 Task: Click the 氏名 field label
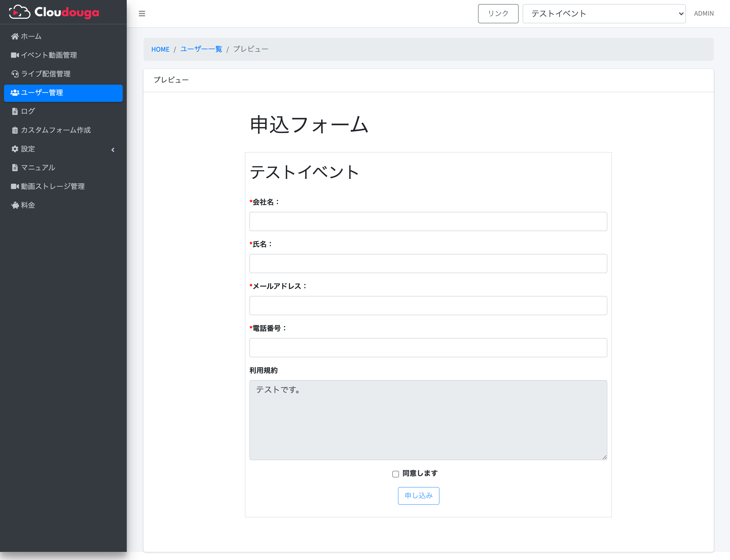coord(261,244)
